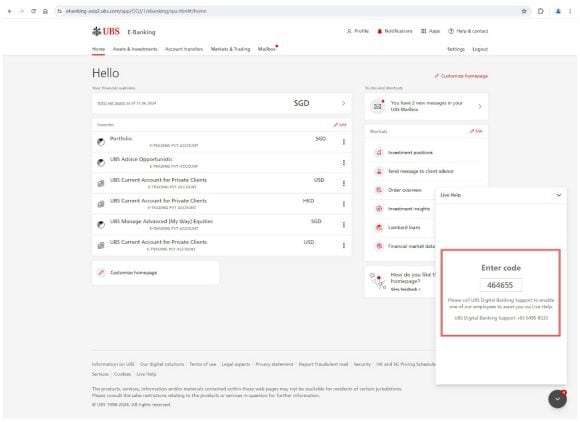The height and width of the screenshot is (422, 580).
Task: Expand total net assets SGD chevron
Action: coord(344,103)
